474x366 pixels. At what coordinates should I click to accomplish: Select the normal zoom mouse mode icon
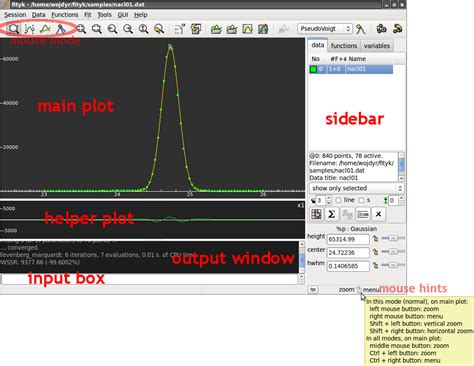point(14,29)
